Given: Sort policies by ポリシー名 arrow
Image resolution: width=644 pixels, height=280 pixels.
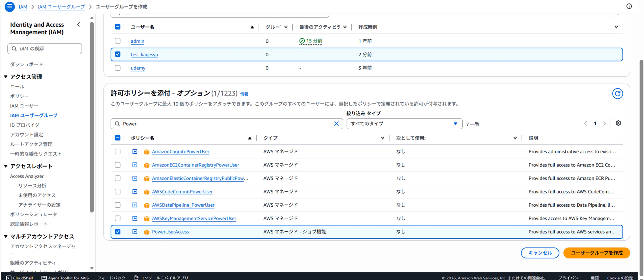Looking at the screenshot, I should point(250,138).
